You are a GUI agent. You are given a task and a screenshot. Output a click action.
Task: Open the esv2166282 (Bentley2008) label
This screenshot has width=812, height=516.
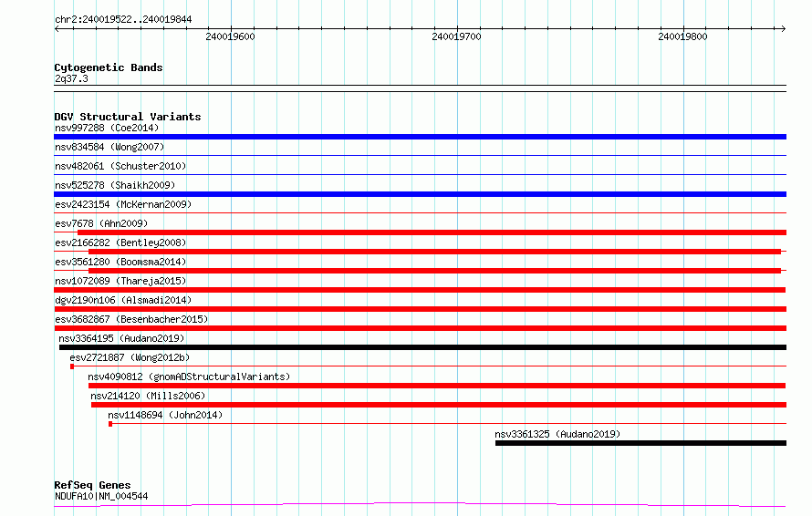[120, 243]
